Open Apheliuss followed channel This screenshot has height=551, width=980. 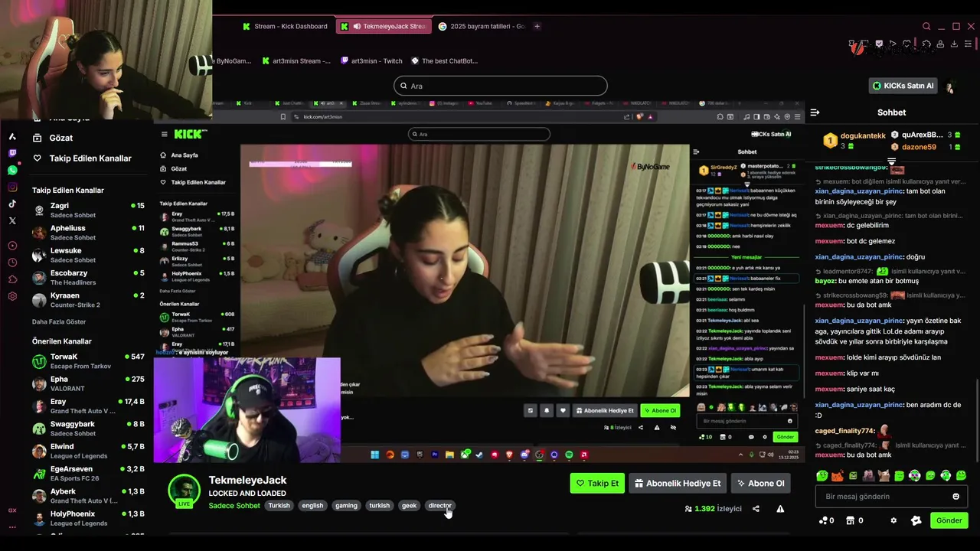[x=88, y=233]
